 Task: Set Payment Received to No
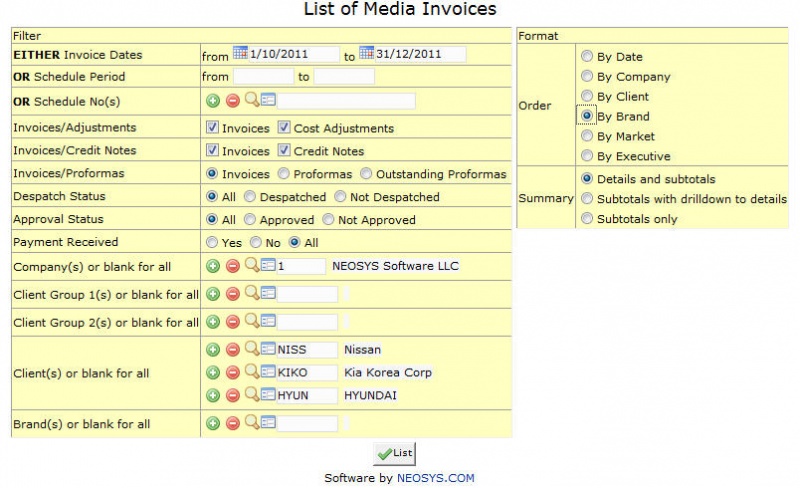pos(256,242)
